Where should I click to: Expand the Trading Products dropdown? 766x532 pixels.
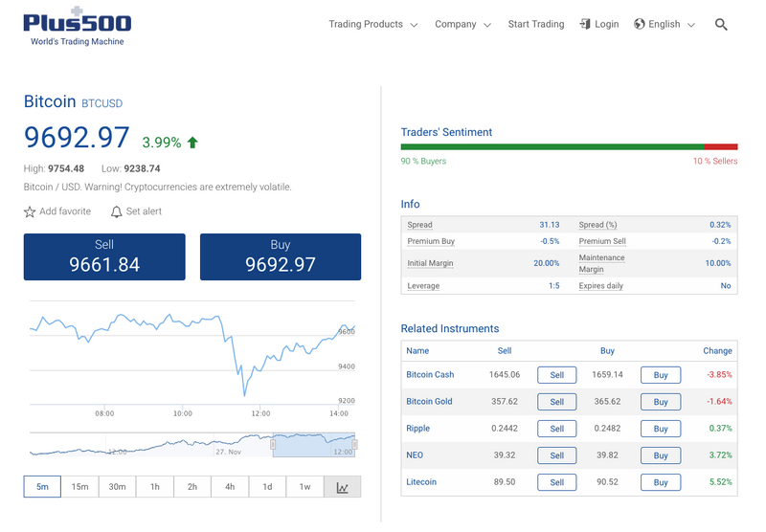coord(373,25)
